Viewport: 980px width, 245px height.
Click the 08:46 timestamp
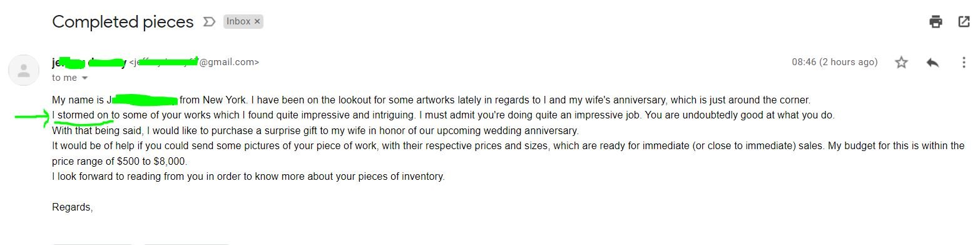[835, 62]
